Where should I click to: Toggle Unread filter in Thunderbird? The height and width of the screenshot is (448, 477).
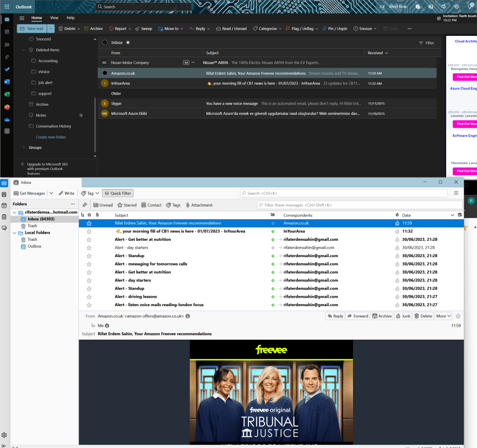[x=103, y=205]
